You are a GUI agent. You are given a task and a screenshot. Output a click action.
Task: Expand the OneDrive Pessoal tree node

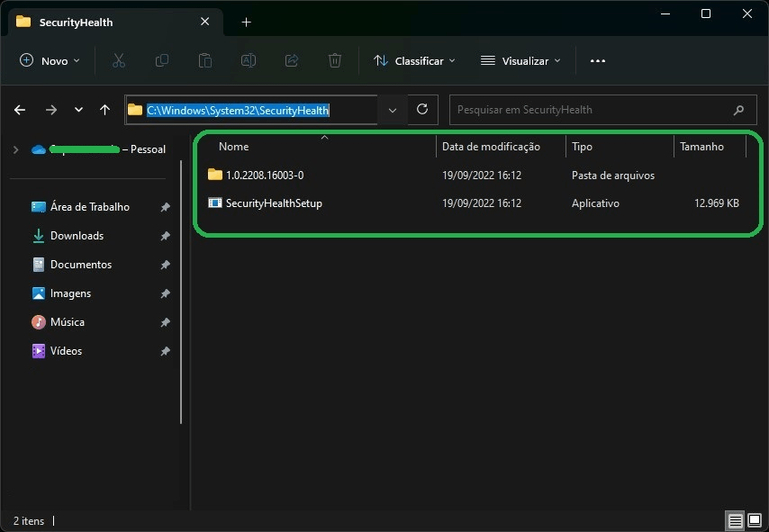pos(15,149)
